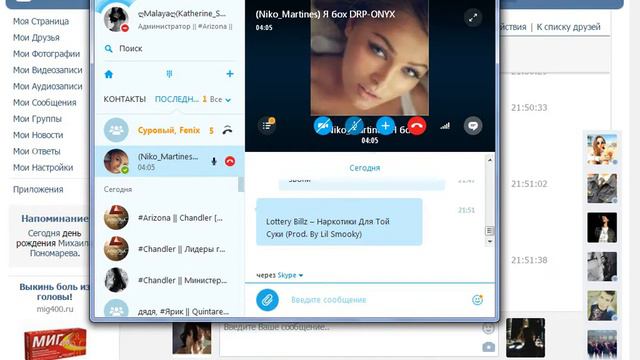The height and width of the screenshot is (360, 640).
Task: Hang up icon in Niko_Martines contact row
Action: click(x=230, y=161)
